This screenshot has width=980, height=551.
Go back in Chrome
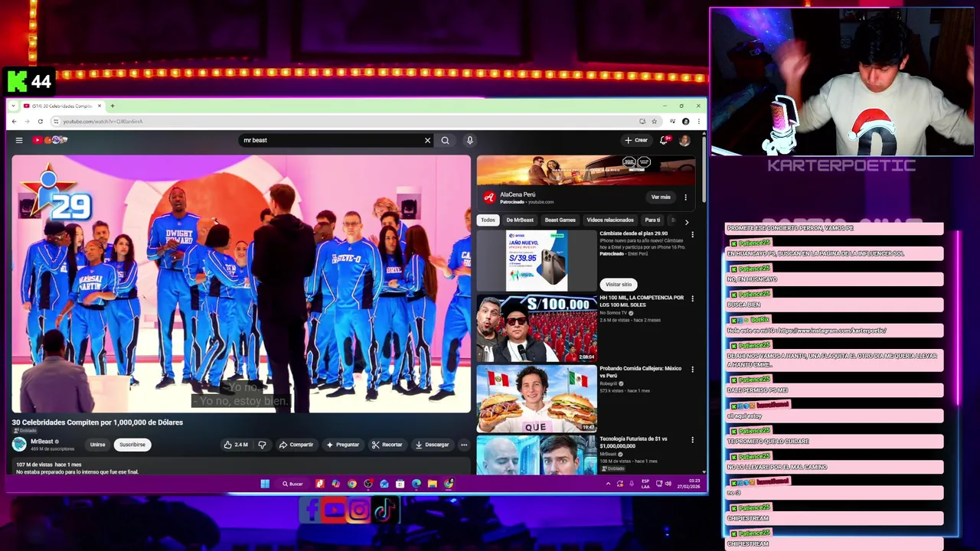pyautogui.click(x=14, y=121)
